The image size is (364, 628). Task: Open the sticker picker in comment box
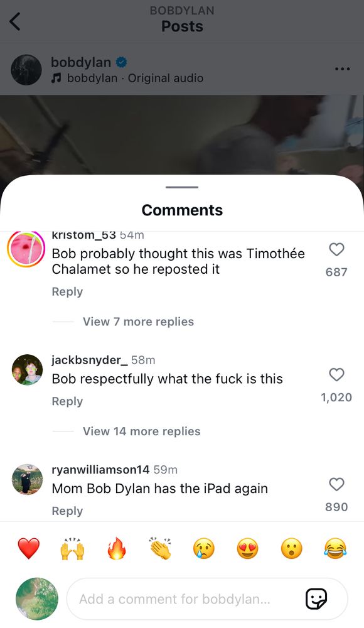(316, 598)
